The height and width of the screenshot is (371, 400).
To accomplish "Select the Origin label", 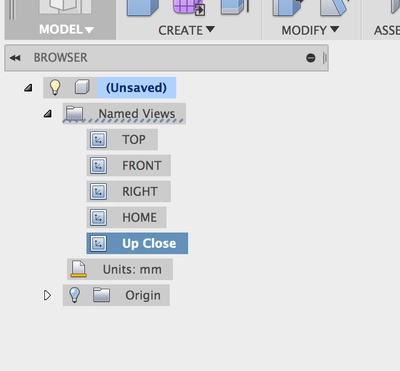I will point(143,295).
